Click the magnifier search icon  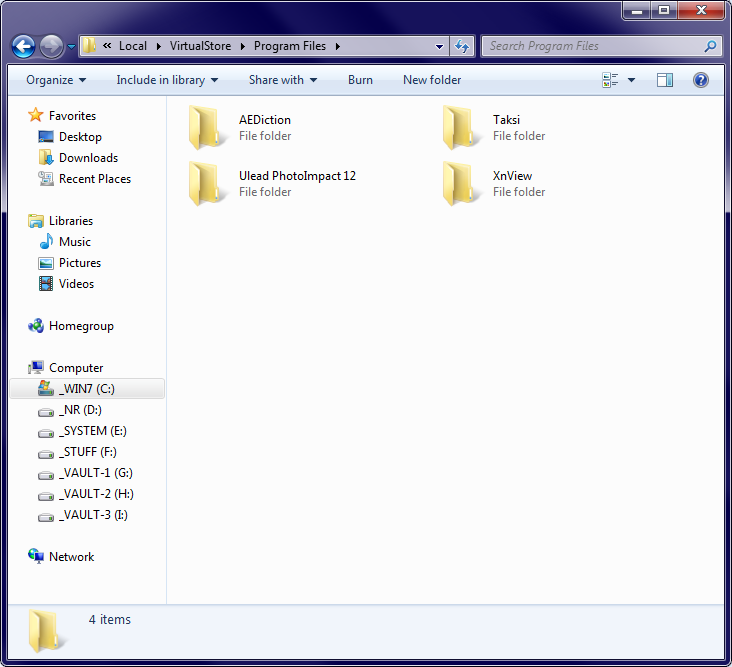pyautogui.click(x=711, y=46)
